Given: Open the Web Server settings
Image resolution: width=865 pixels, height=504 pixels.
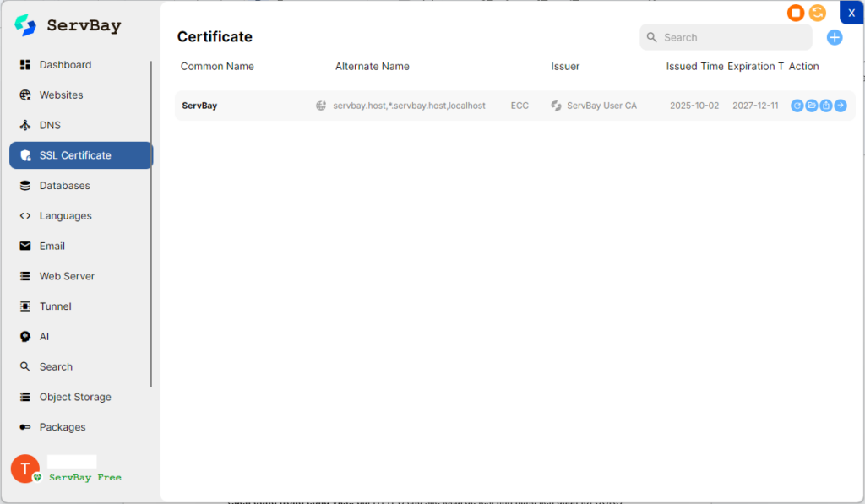Looking at the screenshot, I should click(67, 276).
